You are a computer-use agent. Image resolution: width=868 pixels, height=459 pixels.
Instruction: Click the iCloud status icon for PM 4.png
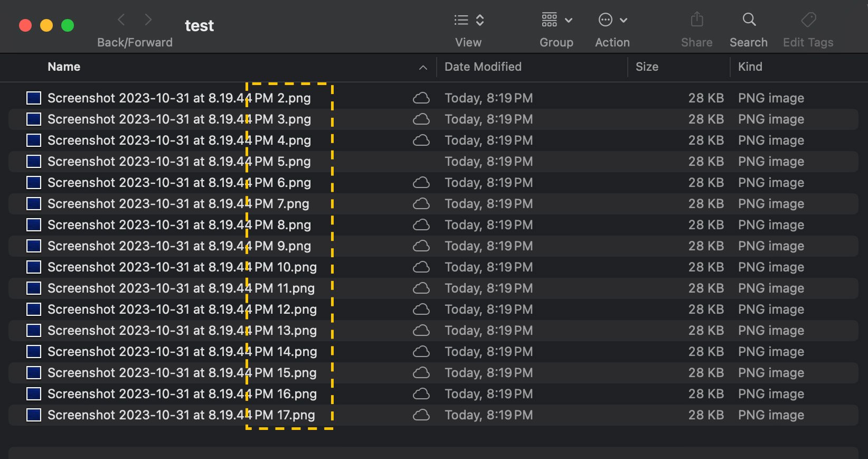(x=421, y=140)
